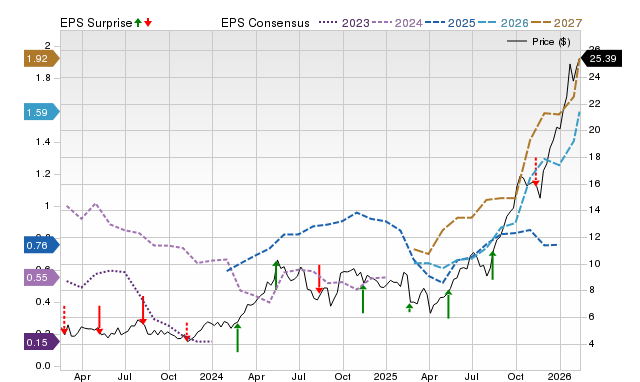
Task: Select the 2025 consensus legend entry
Action: pyautogui.click(x=450, y=23)
